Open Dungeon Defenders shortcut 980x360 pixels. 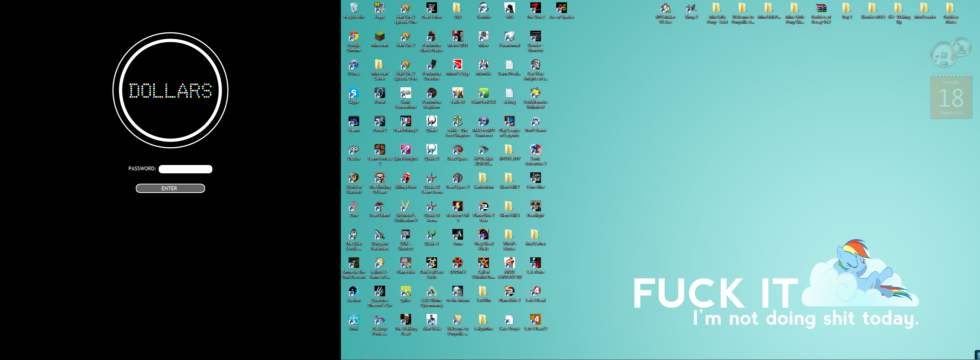pyautogui.click(x=380, y=239)
